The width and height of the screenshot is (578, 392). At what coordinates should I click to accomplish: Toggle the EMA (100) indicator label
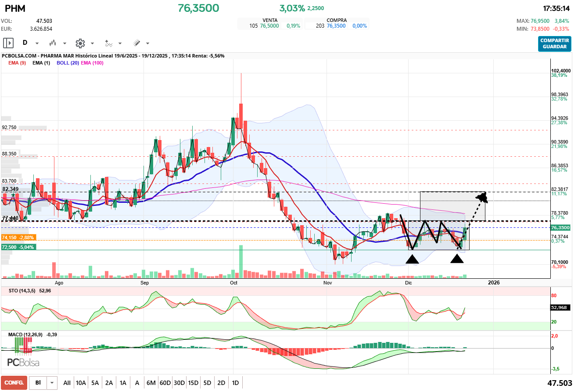coord(92,63)
